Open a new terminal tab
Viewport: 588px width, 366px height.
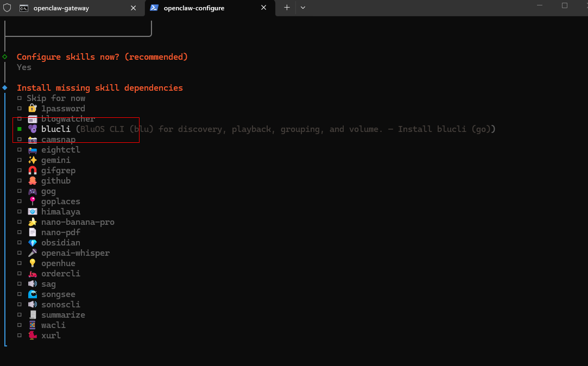pyautogui.click(x=287, y=8)
